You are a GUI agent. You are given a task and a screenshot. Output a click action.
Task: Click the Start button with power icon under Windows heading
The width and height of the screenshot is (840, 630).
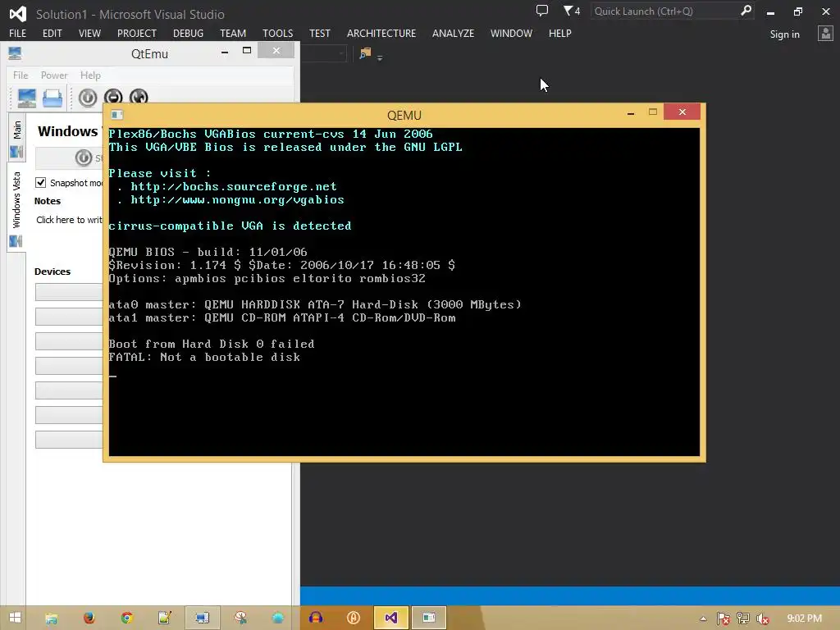70,157
